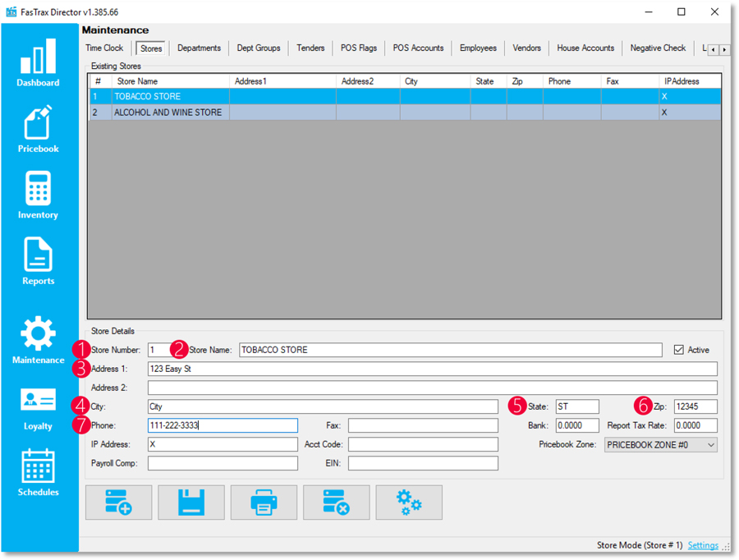Open store settings gears button
Image resolution: width=739 pixels, height=560 pixels.
point(409,503)
